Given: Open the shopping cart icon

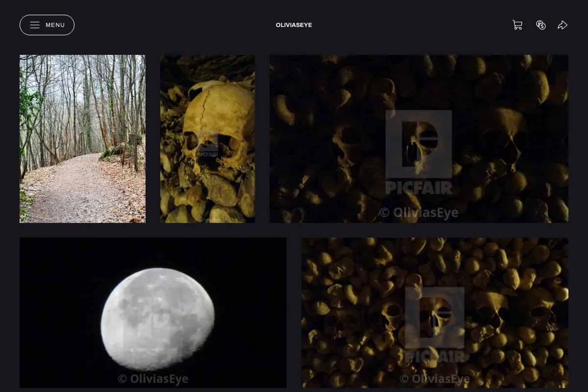Looking at the screenshot, I should click(517, 25).
